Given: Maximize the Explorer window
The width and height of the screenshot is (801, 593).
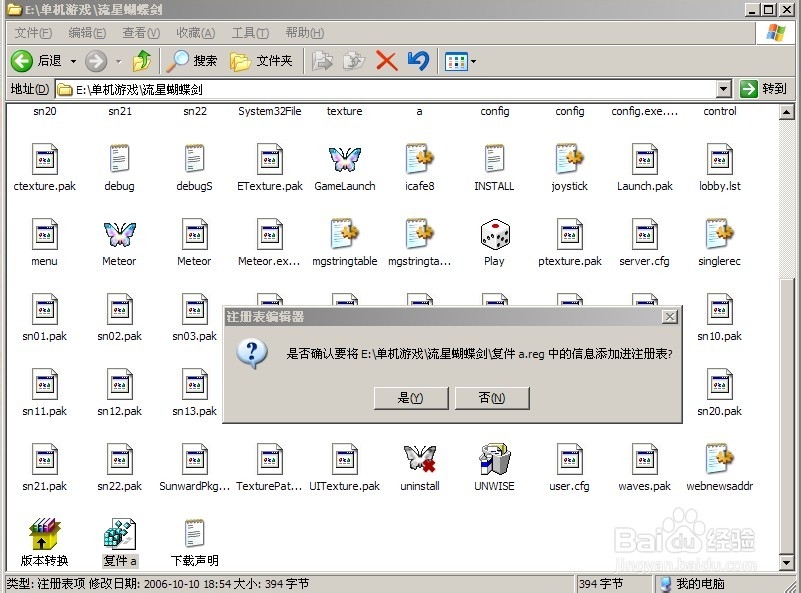Looking at the screenshot, I should 769,9.
